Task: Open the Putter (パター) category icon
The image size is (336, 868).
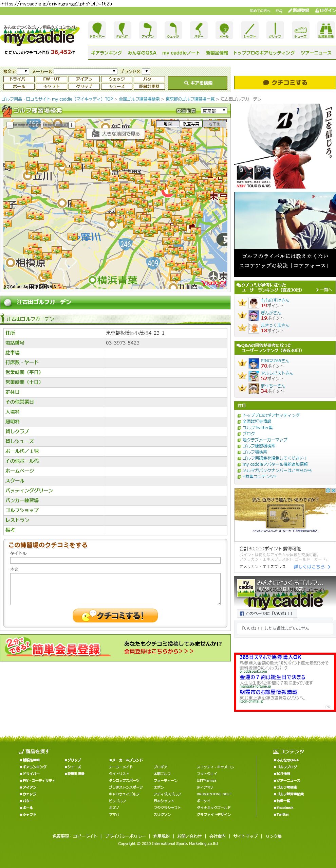Action: click(199, 30)
